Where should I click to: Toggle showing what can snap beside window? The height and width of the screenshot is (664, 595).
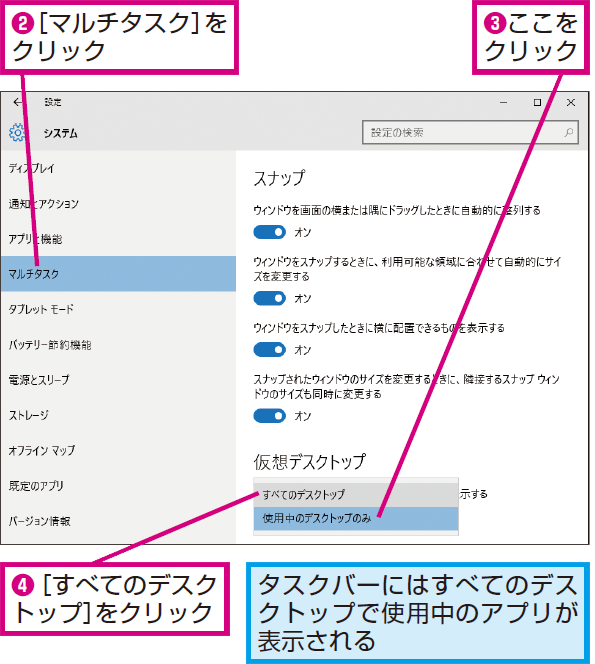pyautogui.click(x=269, y=350)
